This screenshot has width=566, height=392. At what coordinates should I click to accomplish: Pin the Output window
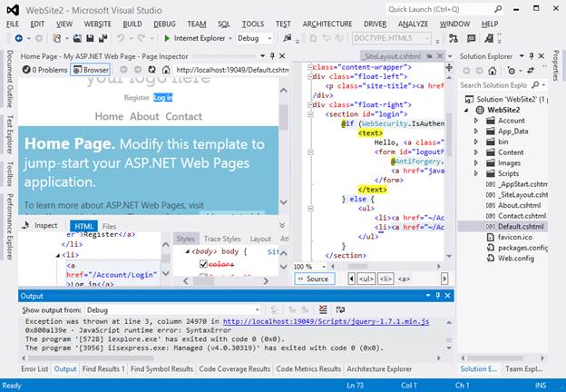click(438, 296)
